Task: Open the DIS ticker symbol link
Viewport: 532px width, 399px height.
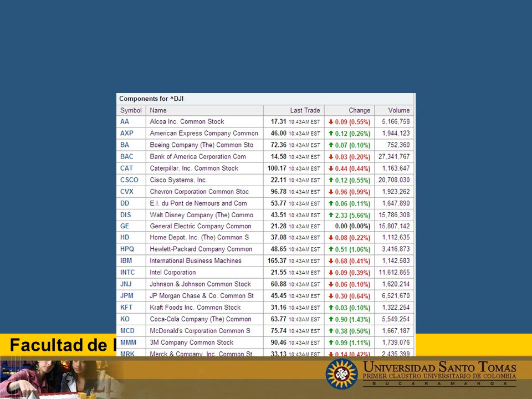Action: click(126, 215)
